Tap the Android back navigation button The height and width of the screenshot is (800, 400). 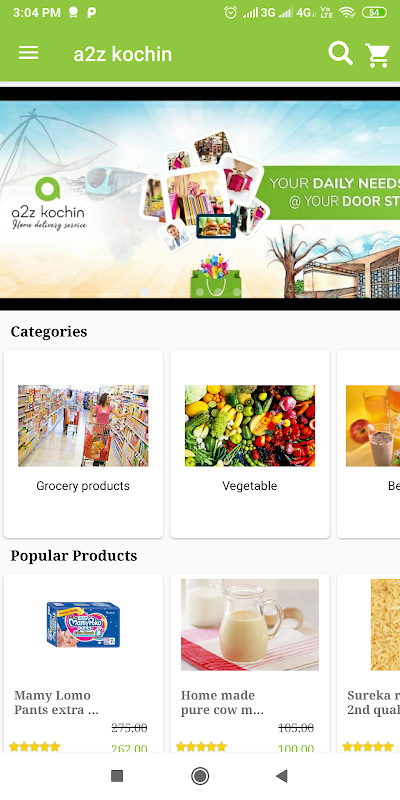pos(282,776)
